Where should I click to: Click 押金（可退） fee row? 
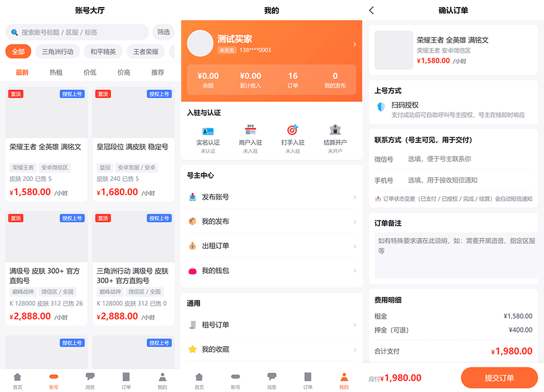point(454,330)
